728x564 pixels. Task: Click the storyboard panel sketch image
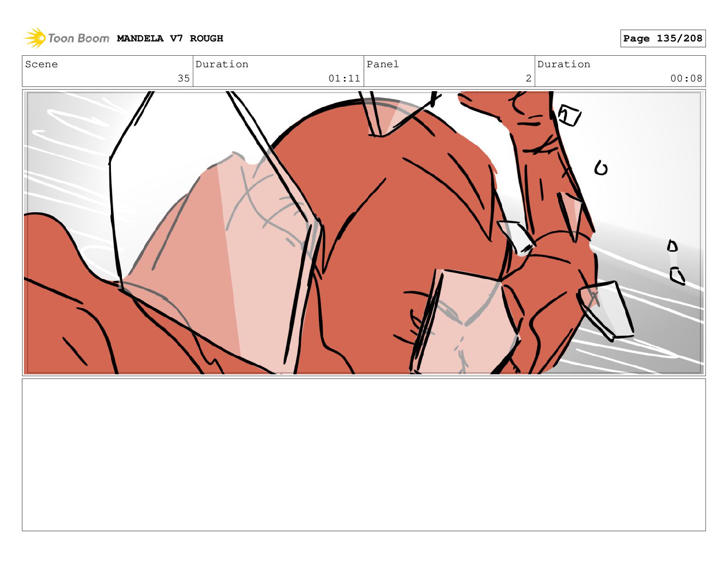[364, 233]
